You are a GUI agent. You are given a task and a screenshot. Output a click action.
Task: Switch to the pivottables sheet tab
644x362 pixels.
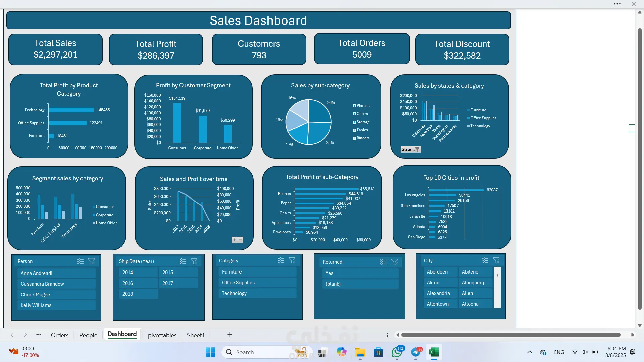click(162, 335)
